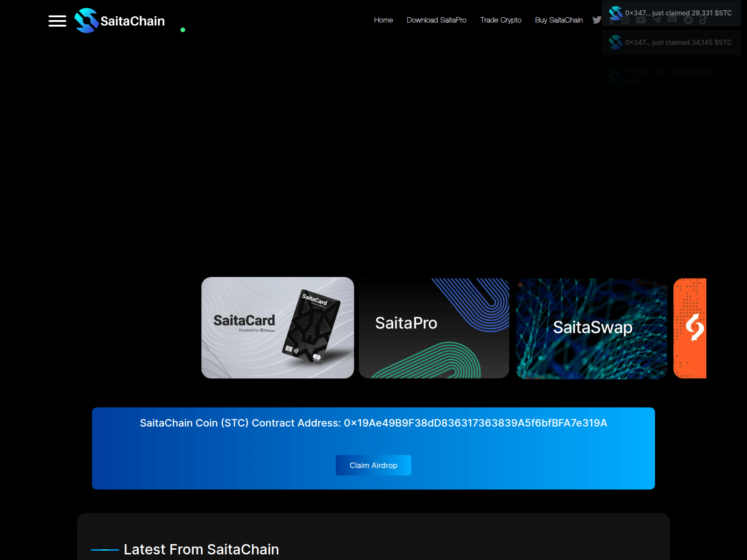This screenshot has width=747, height=560.
Task: Open the SaitaCard product card
Action: (x=278, y=328)
